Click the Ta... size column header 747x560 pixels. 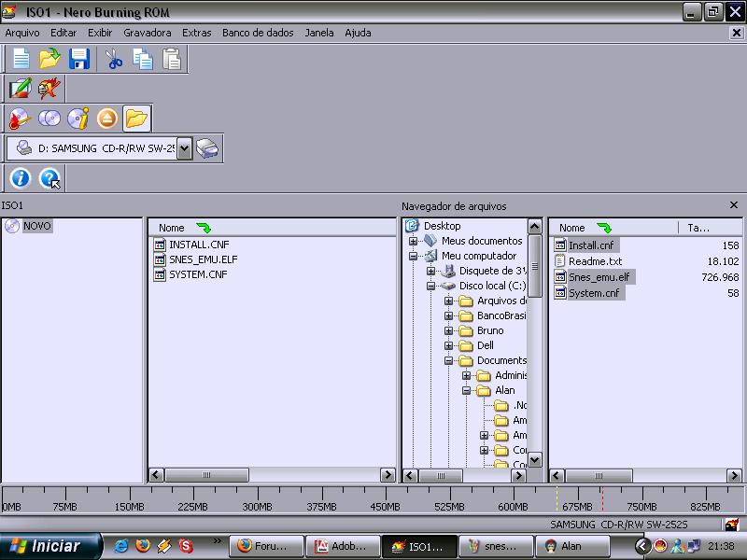tap(710, 228)
